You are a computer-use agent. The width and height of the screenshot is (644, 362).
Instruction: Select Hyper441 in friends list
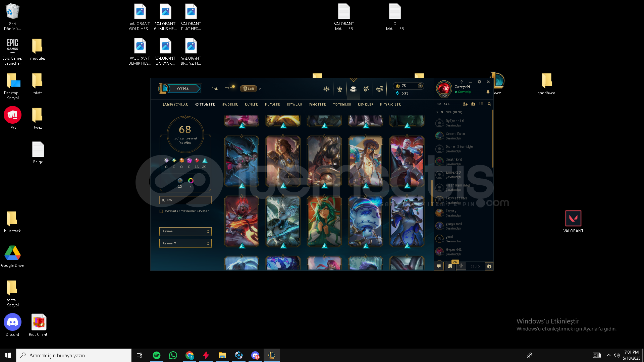[x=463, y=252]
